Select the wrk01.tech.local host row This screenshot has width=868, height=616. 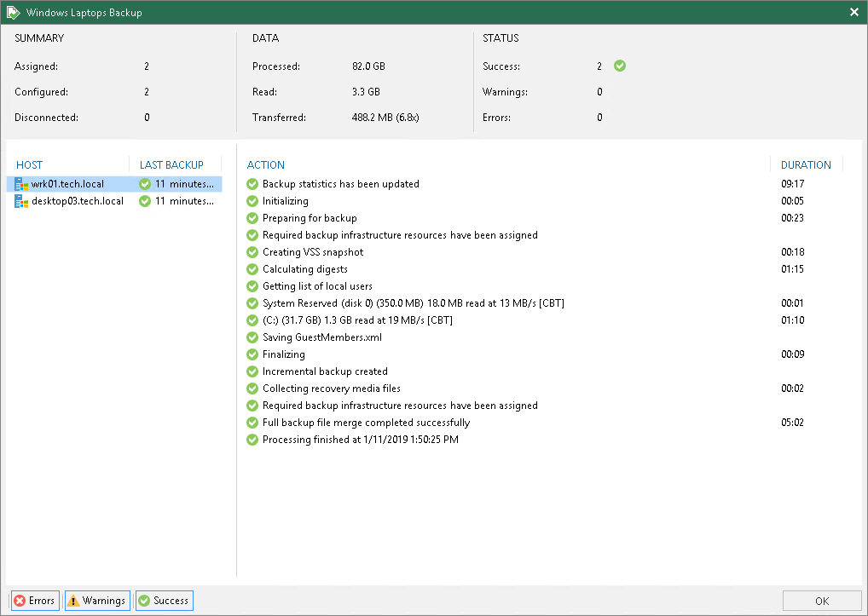pyautogui.click(x=114, y=184)
